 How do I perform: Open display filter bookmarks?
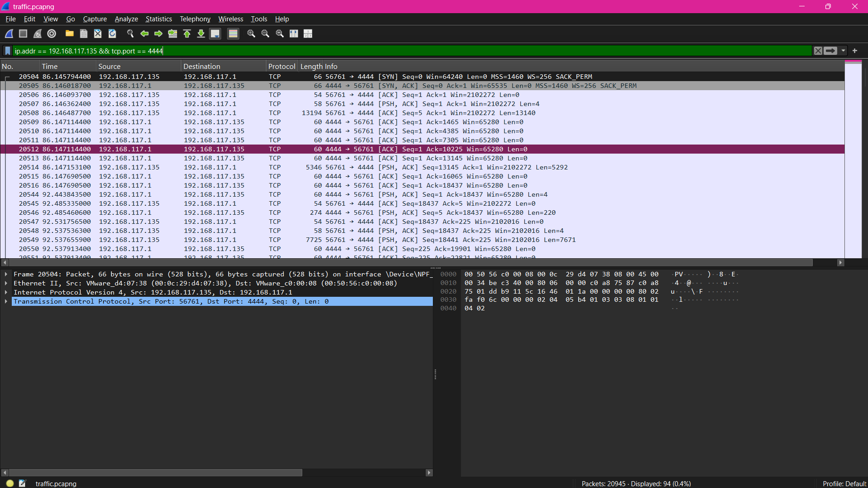(x=8, y=51)
